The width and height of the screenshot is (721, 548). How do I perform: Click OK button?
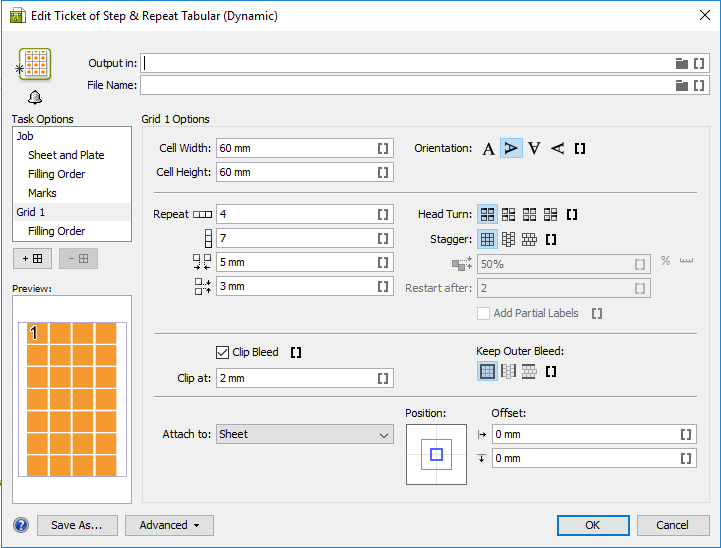point(593,525)
